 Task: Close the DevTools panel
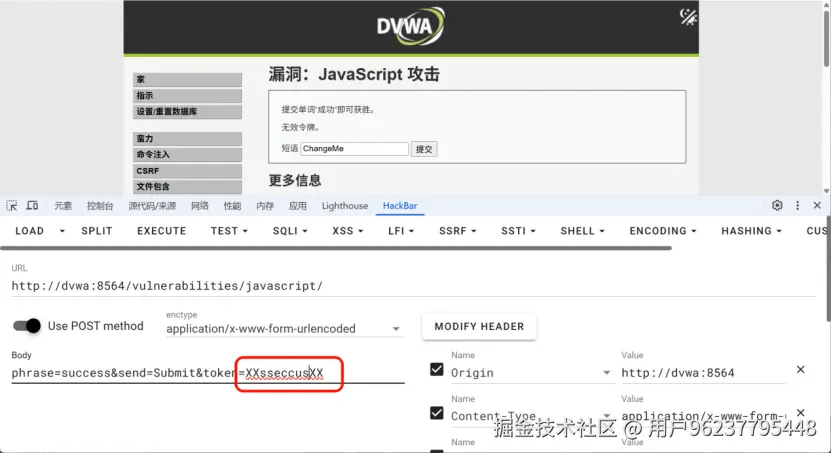point(817,206)
